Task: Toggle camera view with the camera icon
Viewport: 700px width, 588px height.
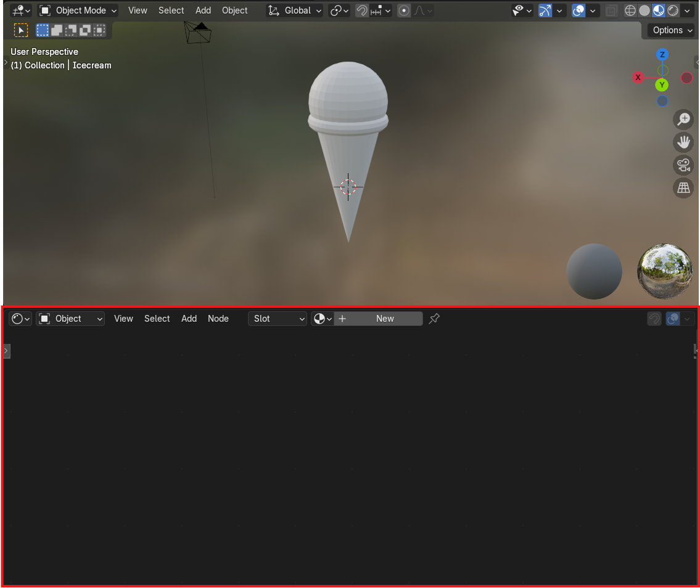Action: (683, 165)
